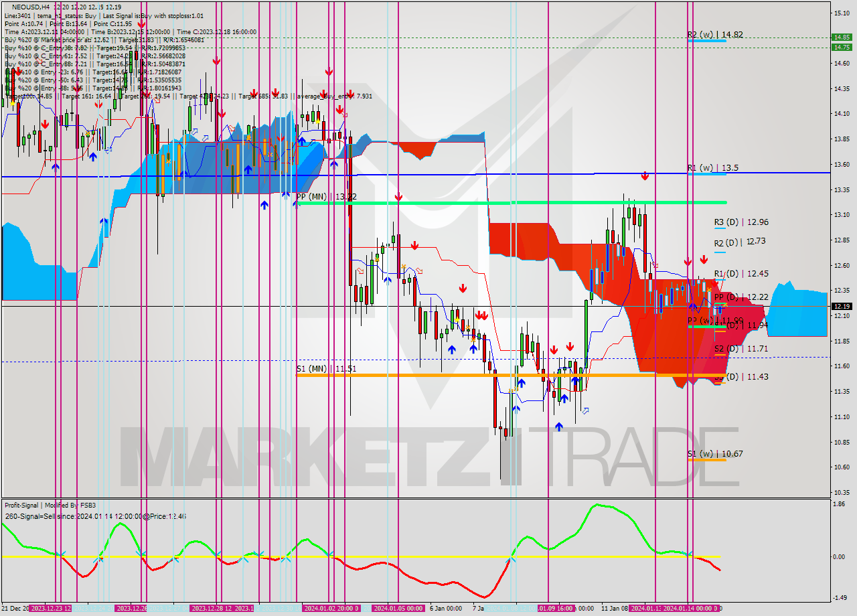The height and width of the screenshot is (616, 857).
Task: Select the S2 (D) | 11.71 label
Action: point(741,349)
